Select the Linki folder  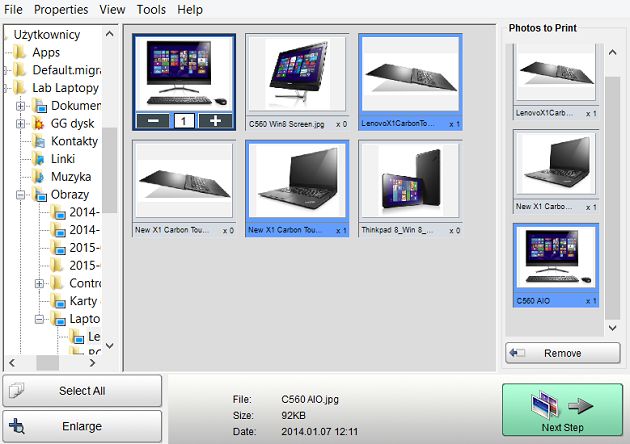[63, 159]
